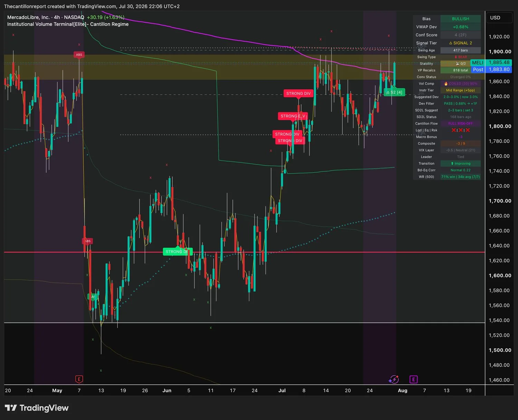Click the Institutional Volume Terminal indicator name
The width and height of the screenshot is (518, 420).
68,24
